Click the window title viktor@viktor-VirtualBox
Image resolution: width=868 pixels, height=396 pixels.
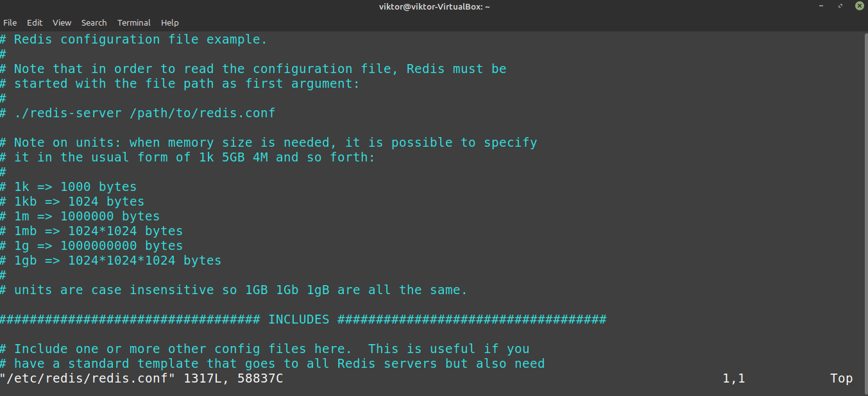pos(434,6)
